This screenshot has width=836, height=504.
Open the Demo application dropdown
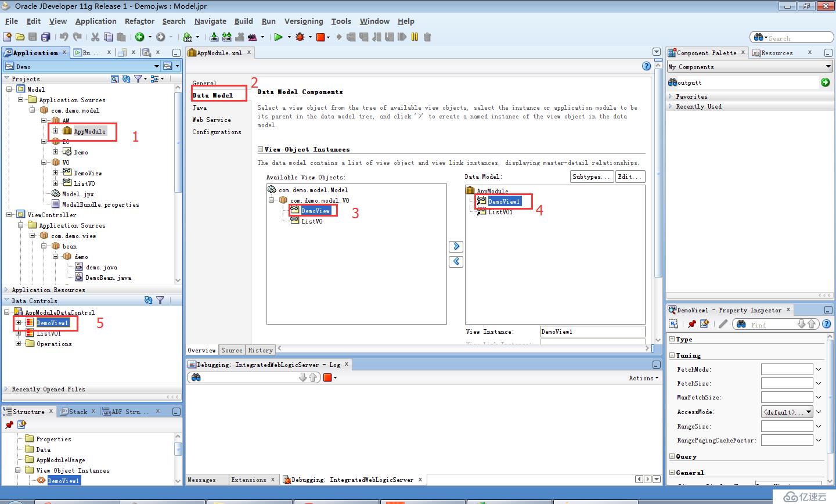(156, 67)
